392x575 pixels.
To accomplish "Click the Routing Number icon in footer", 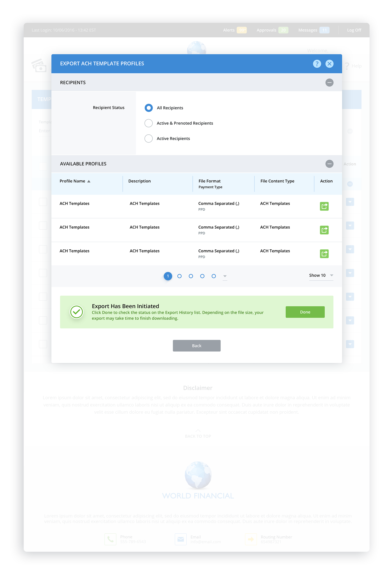I will coord(251,539).
